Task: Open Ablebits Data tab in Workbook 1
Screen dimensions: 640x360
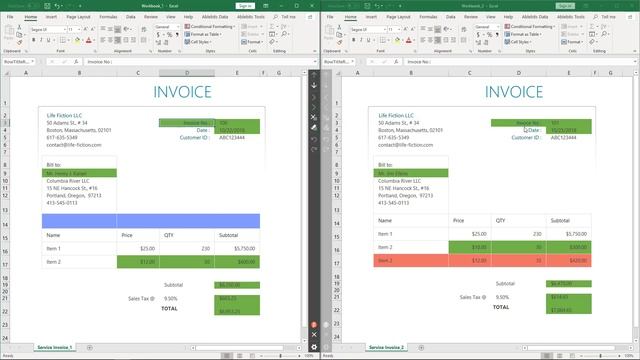Action: pos(215,17)
